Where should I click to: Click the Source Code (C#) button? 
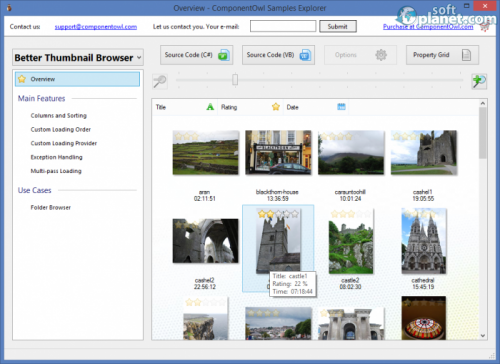click(197, 55)
